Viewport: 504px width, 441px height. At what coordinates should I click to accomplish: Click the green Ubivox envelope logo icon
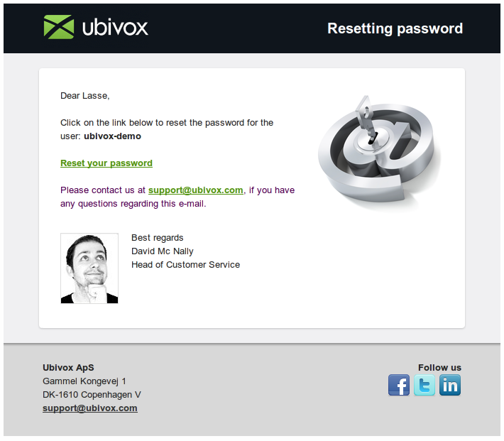pos(59,27)
